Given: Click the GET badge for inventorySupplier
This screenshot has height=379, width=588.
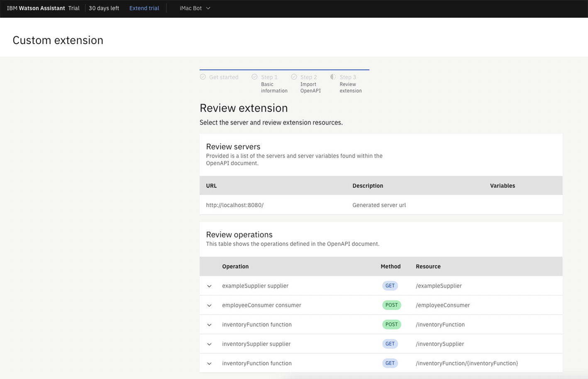Looking at the screenshot, I should tap(390, 344).
